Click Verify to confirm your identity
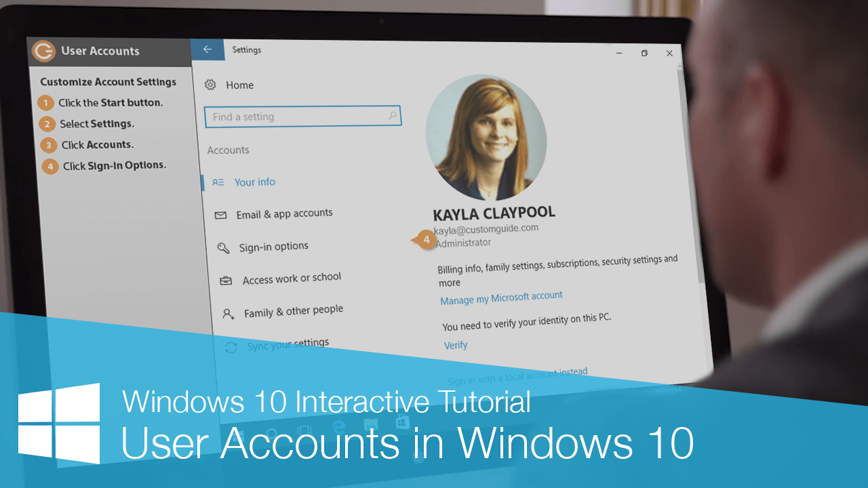Screen dimensions: 868x488 455,345
